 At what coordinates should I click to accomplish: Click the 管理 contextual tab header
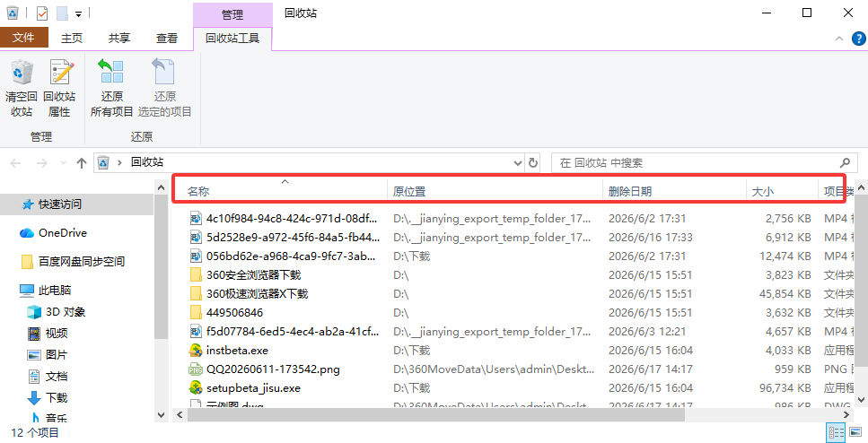pos(232,13)
